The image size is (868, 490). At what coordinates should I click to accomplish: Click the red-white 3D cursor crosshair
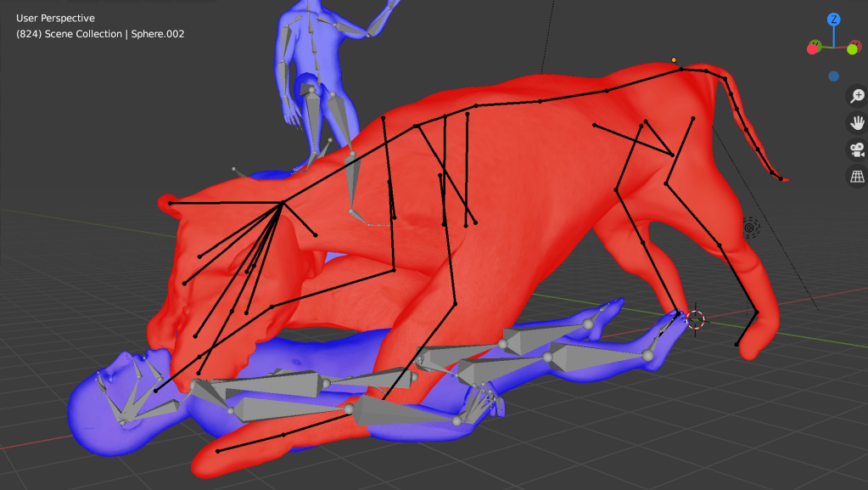[x=695, y=320]
